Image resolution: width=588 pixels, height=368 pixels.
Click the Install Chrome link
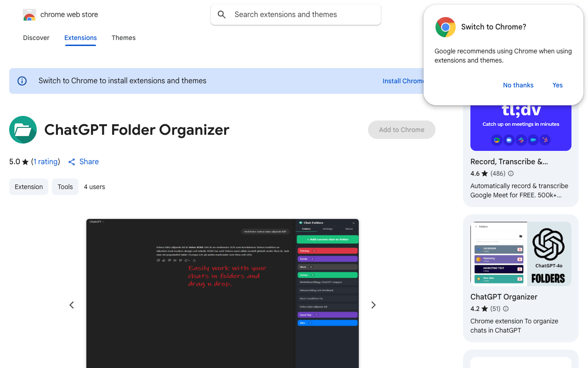coord(403,81)
